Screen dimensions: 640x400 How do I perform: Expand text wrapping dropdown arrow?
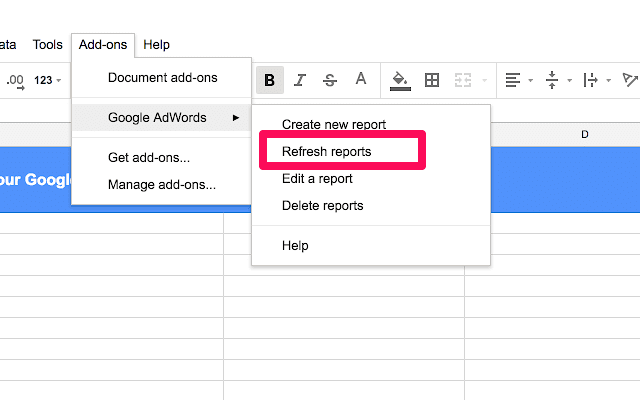609,80
